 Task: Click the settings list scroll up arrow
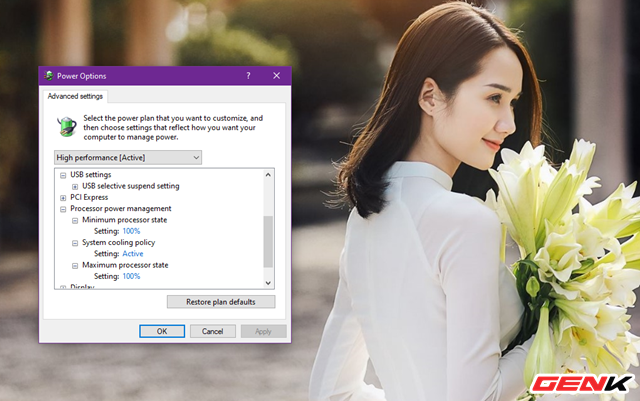268,174
